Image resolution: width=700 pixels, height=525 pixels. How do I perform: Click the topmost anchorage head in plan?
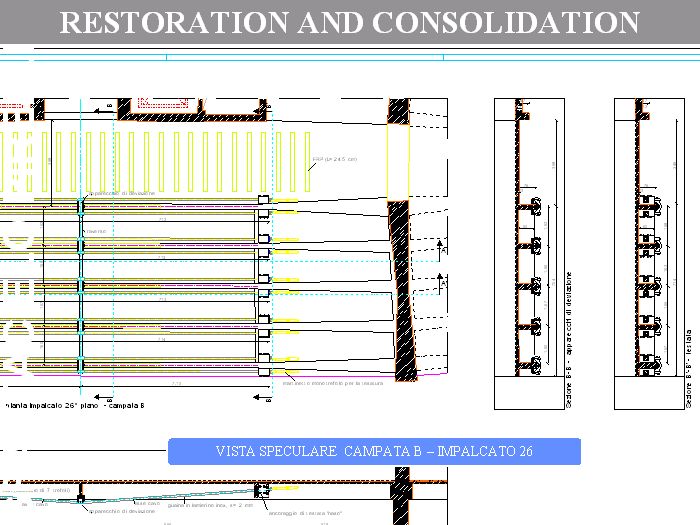tap(263, 201)
